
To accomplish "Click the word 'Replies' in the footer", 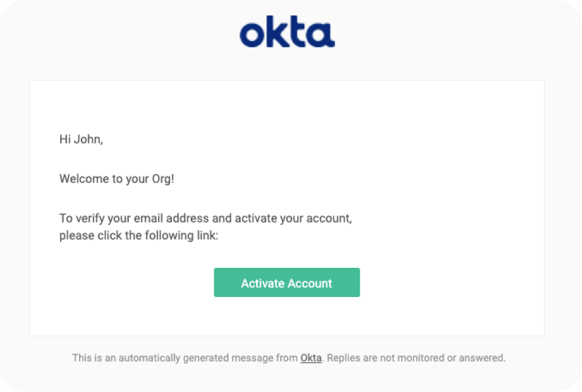I will point(343,358).
